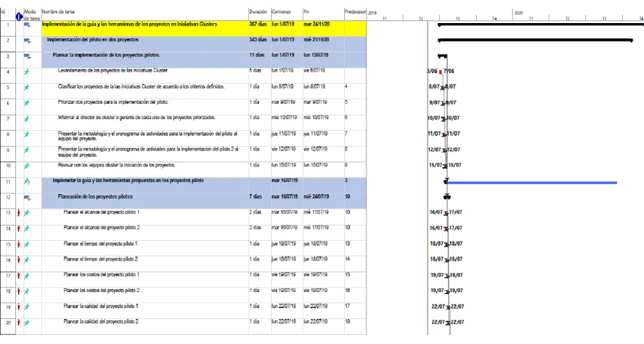Click the summary Gantt bar of row 1

tap(541, 24)
